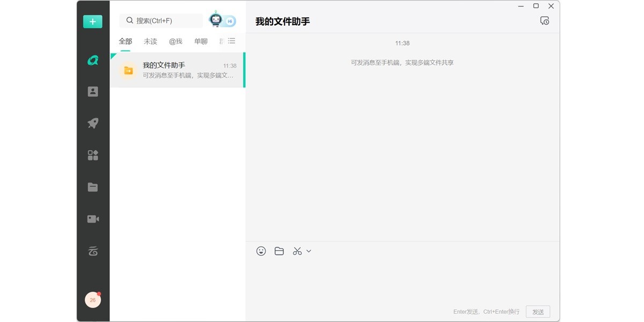The width and height of the screenshot is (644, 322).
Task: Click the cloud icon in sidebar
Action: click(93, 251)
